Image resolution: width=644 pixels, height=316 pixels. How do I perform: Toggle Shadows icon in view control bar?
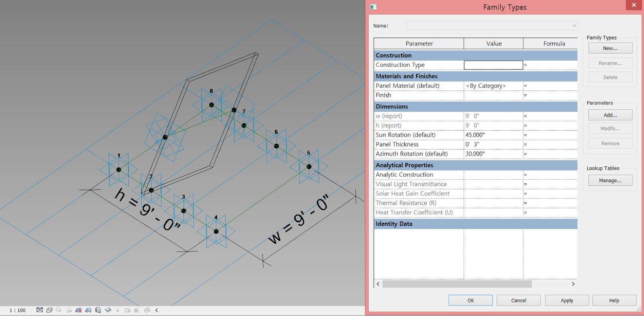click(69, 310)
